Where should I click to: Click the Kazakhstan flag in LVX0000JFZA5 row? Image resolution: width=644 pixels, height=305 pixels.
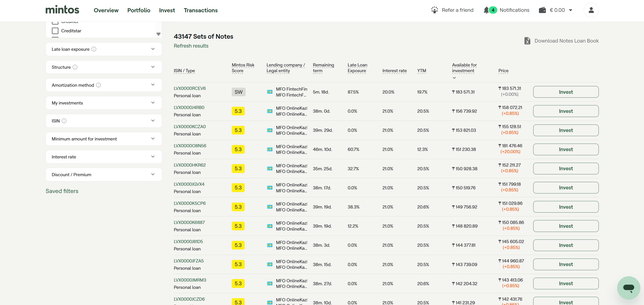[x=269, y=264]
